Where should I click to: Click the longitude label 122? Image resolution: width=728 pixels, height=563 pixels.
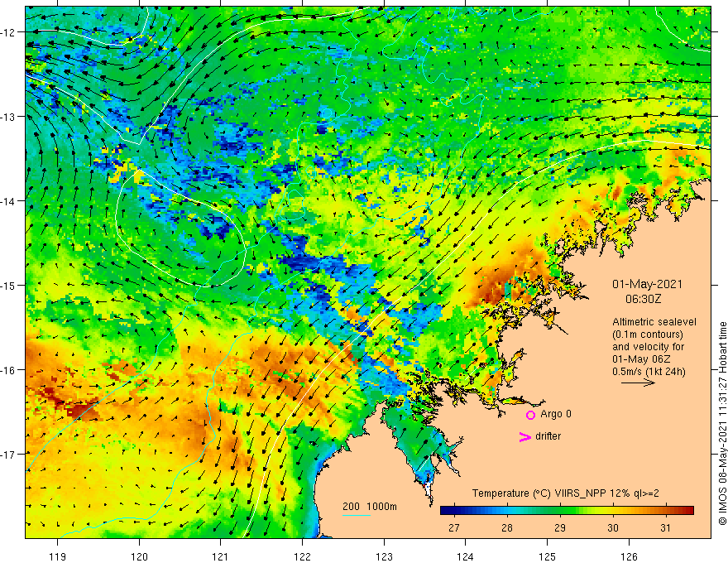pos(302,556)
